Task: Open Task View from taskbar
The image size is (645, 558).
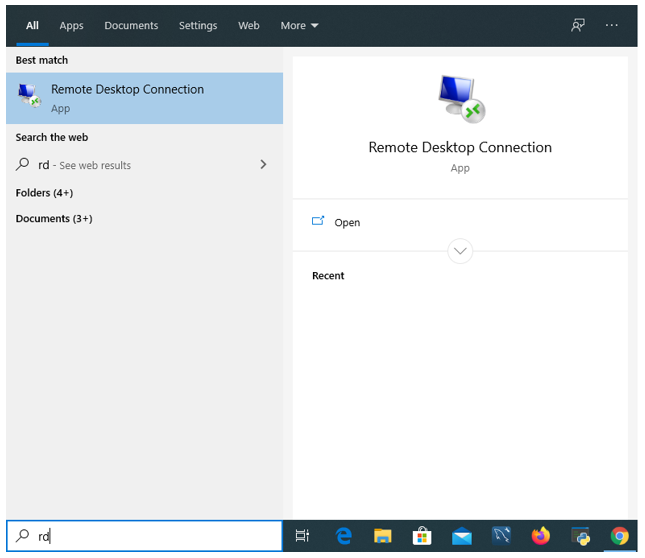Action: (302, 535)
